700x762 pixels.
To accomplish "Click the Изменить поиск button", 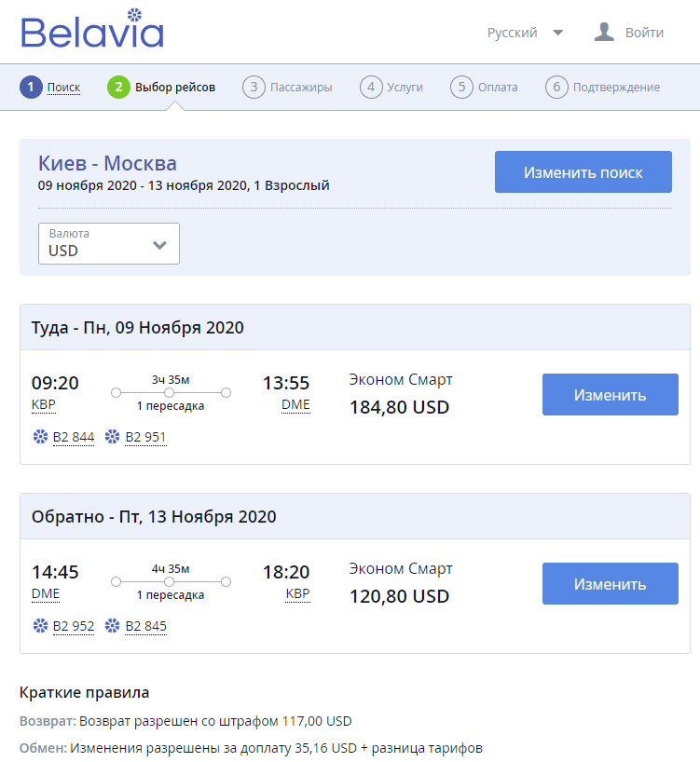I will [x=583, y=171].
